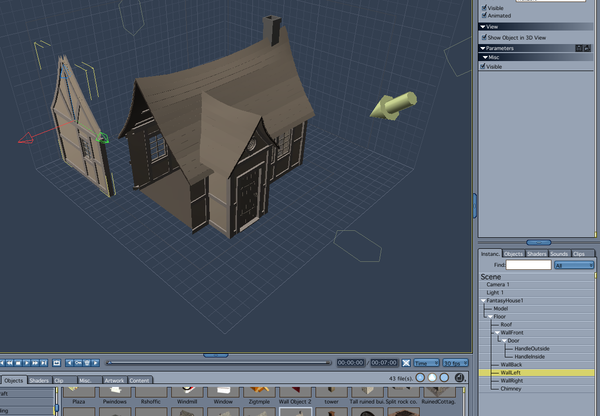Open the library Artwork tab
Screen dimensions: 600x416
pos(114,380)
